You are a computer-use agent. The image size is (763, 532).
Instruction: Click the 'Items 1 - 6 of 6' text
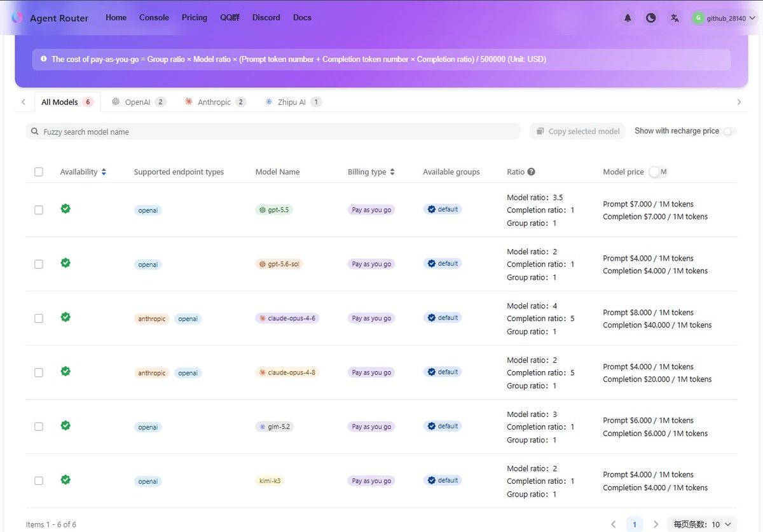(x=51, y=524)
